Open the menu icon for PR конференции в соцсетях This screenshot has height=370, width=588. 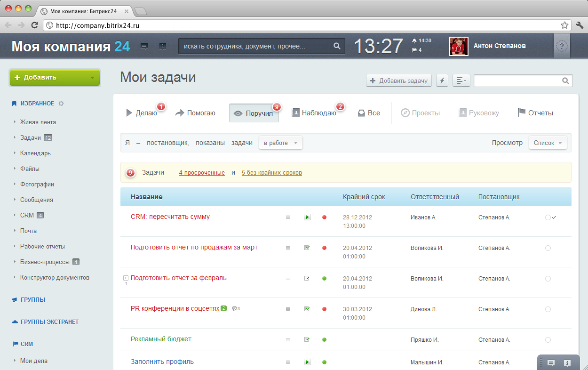288,309
